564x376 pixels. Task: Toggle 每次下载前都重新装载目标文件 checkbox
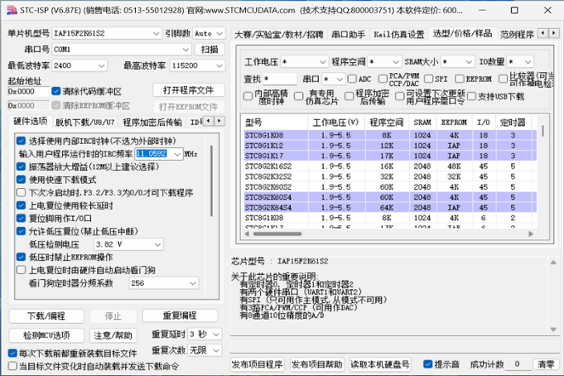pyautogui.click(x=13, y=353)
